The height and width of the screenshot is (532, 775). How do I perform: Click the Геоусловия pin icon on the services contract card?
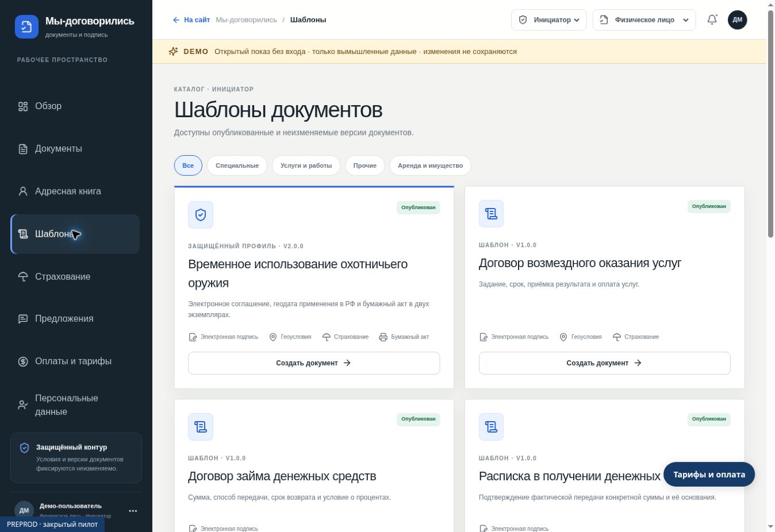click(x=563, y=337)
